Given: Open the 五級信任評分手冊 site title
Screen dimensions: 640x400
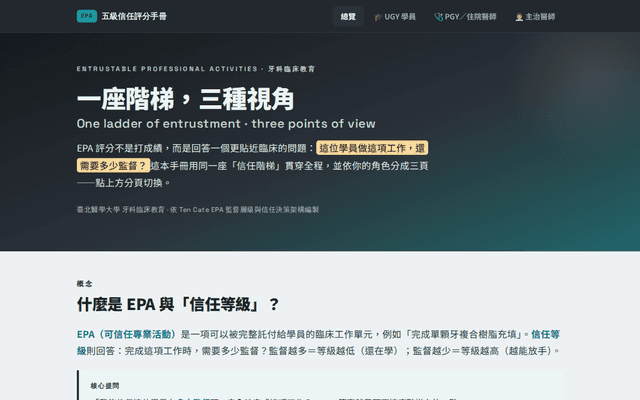Looking at the screenshot, I should point(134,16).
